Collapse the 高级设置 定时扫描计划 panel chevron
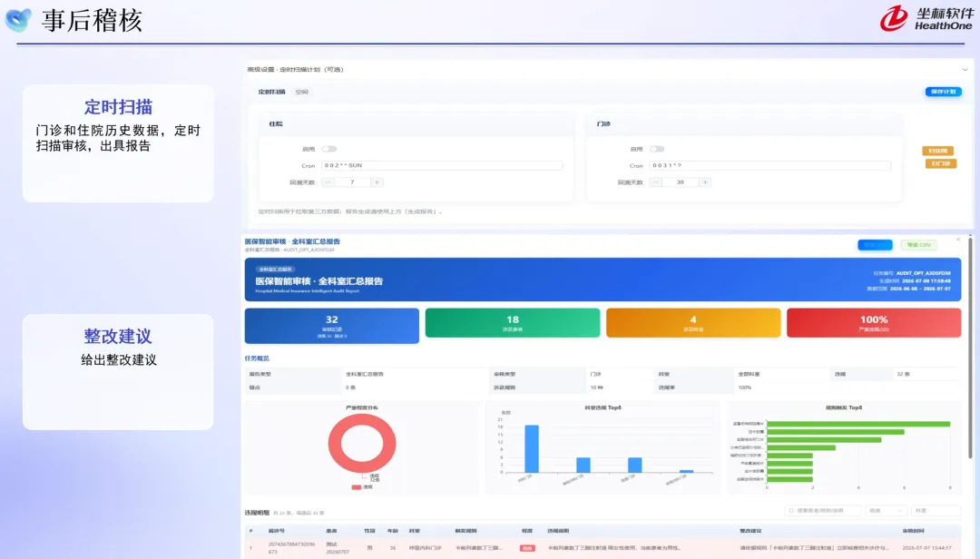Viewport: 980px width, 559px height. (x=965, y=69)
